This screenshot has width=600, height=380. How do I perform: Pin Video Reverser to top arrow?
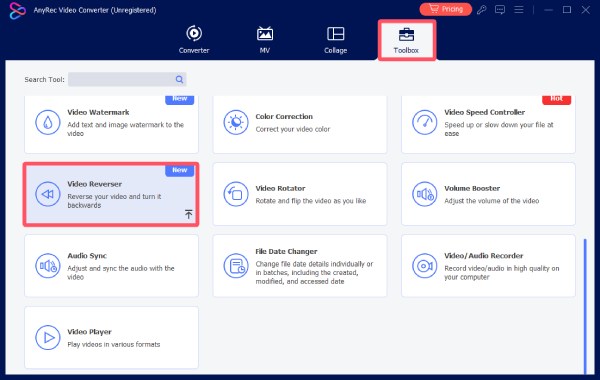(188, 214)
